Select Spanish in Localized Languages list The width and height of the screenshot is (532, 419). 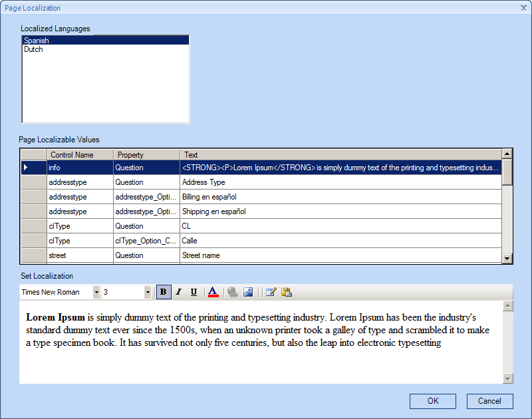tap(105, 41)
